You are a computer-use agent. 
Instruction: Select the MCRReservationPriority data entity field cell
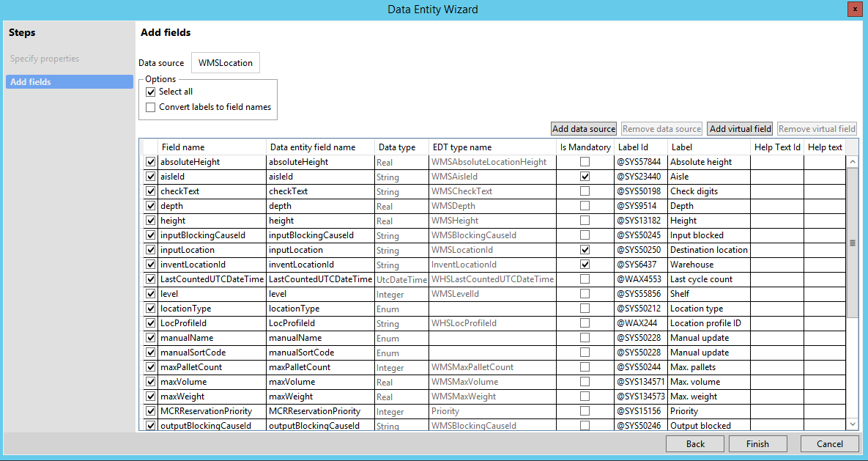[320, 411]
